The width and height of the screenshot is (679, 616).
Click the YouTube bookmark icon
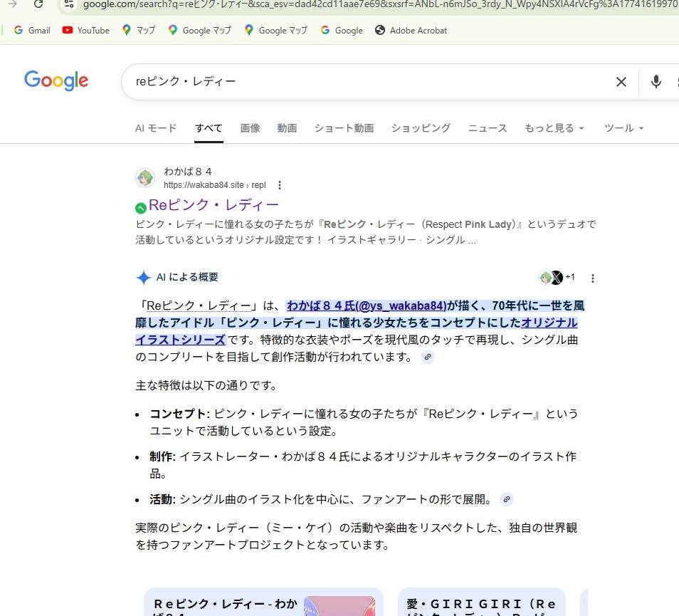pos(67,31)
